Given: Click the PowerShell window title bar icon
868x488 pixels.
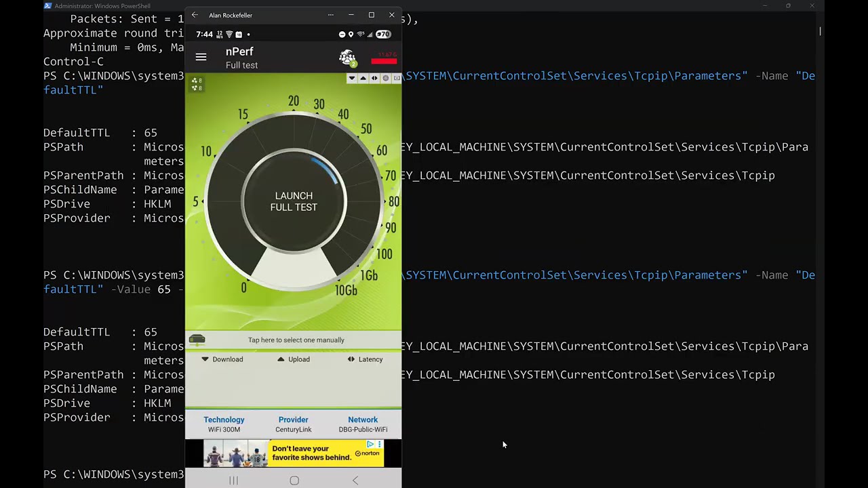Looking at the screenshot, I should point(47,6).
